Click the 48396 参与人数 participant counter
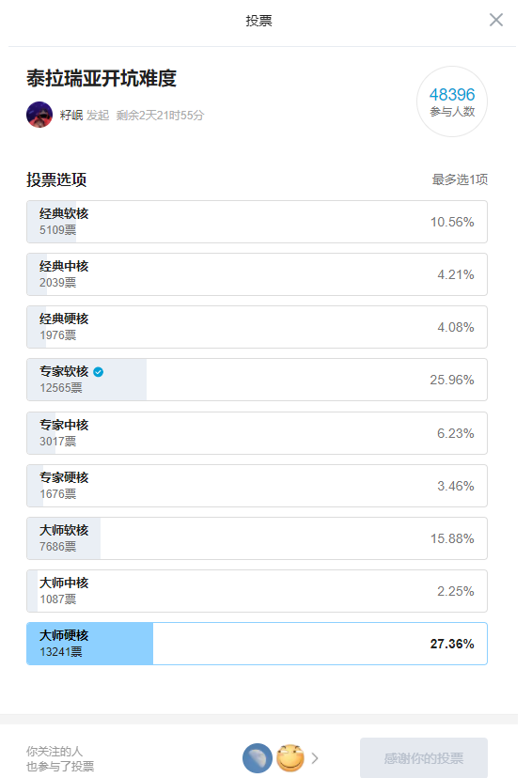This screenshot has width=532, height=778. pos(452,101)
